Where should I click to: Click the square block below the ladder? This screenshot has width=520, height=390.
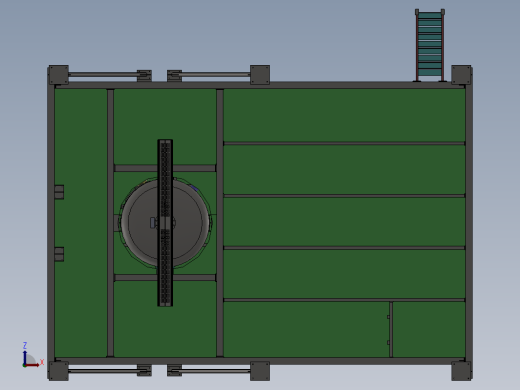[461, 75]
